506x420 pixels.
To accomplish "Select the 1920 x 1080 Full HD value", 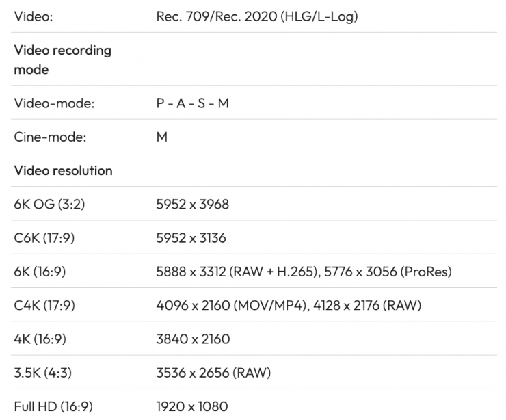I will point(192,406).
